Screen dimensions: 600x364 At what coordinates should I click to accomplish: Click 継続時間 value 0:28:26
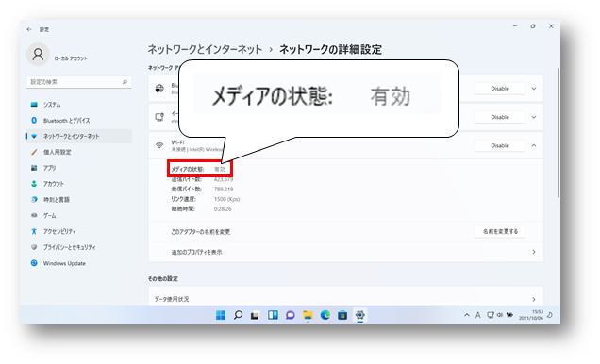(223, 208)
